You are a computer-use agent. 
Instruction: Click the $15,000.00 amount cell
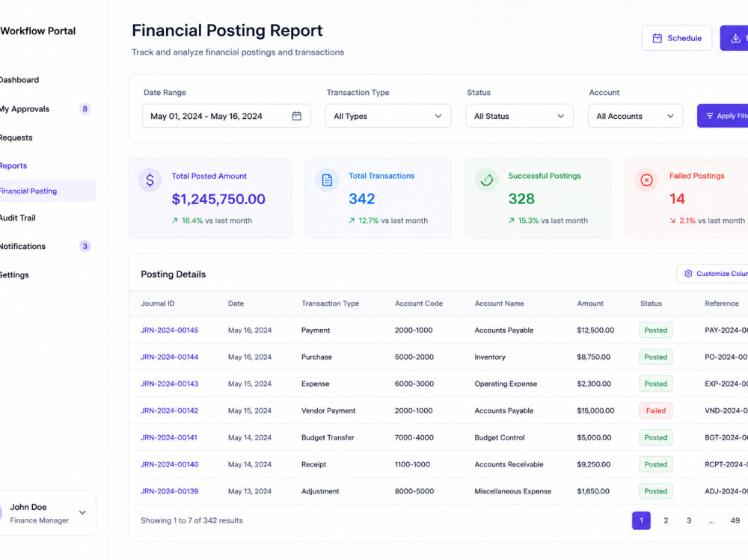point(596,410)
